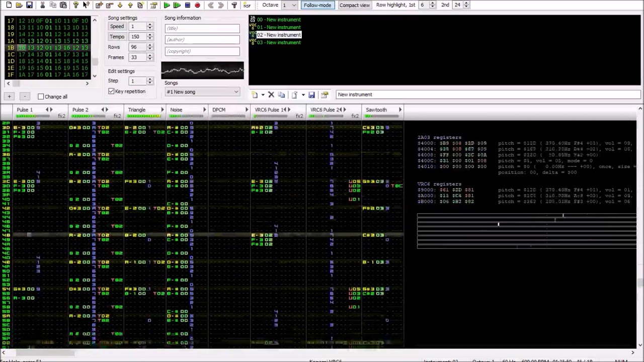Click the song title field
Screen dimensions: 644x362
[x=202, y=28]
